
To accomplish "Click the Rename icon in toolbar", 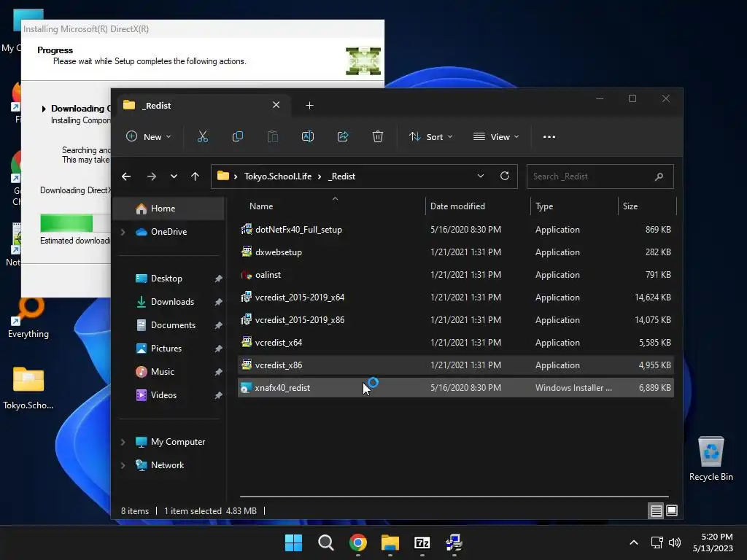I will pyautogui.click(x=308, y=136).
